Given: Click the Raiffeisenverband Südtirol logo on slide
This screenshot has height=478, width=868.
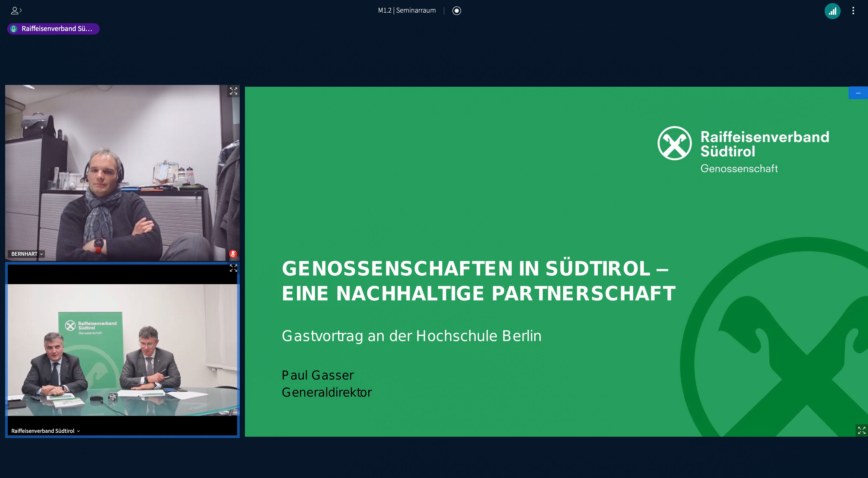Looking at the screenshot, I should click(x=743, y=150).
